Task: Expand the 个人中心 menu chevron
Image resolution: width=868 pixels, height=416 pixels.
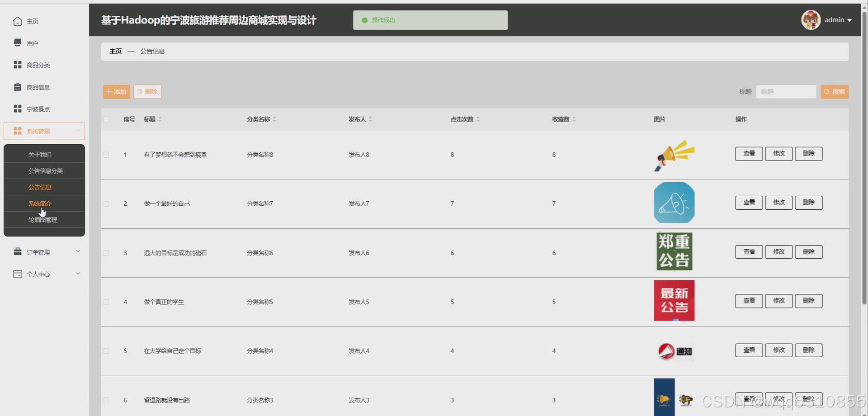Action: (78, 274)
